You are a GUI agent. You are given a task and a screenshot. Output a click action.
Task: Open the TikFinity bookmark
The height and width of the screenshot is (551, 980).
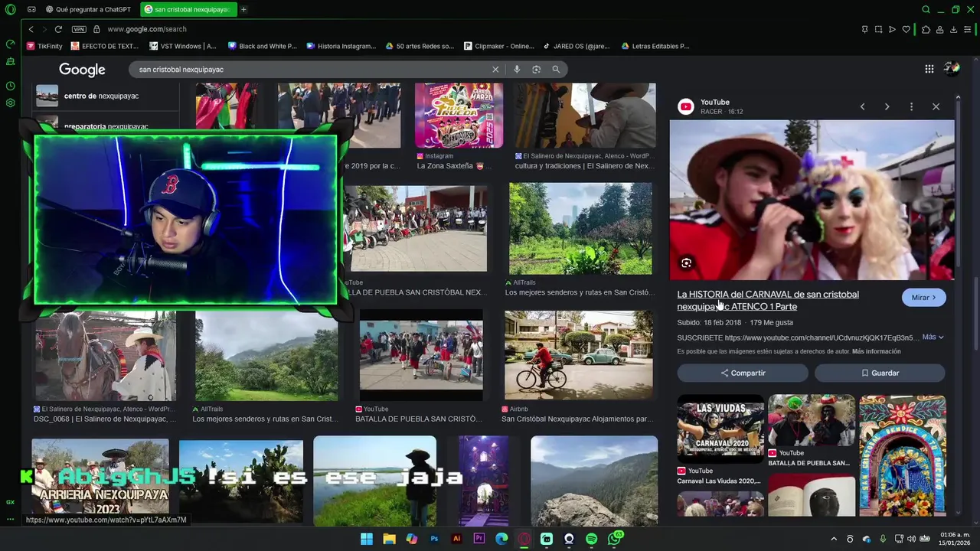coord(44,46)
